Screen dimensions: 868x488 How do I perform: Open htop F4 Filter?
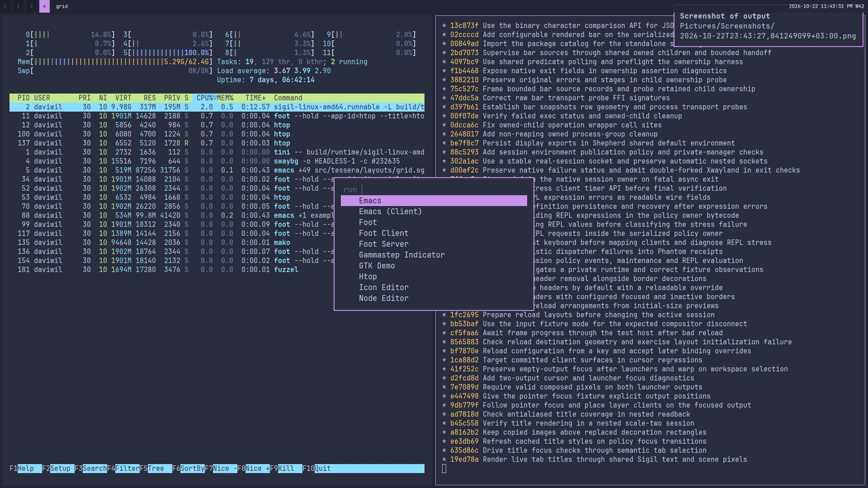click(123, 469)
